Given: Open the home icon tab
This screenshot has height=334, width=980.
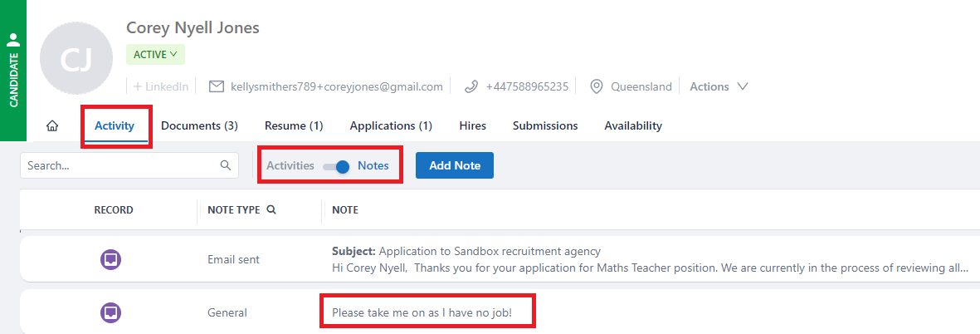Looking at the screenshot, I should (x=52, y=125).
